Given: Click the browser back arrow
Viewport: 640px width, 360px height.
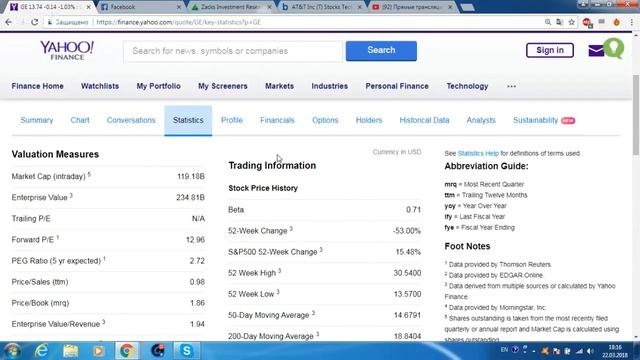Looking at the screenshot, I should pos(9,22).
